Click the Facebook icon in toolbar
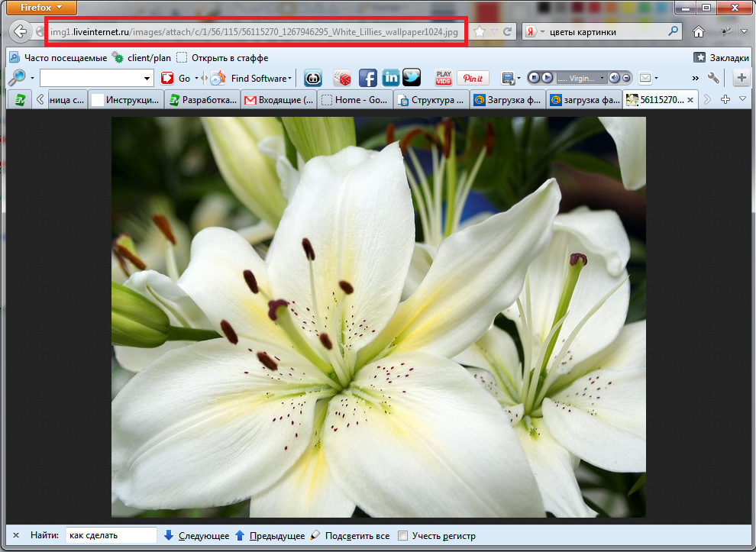 pos(368,78)
